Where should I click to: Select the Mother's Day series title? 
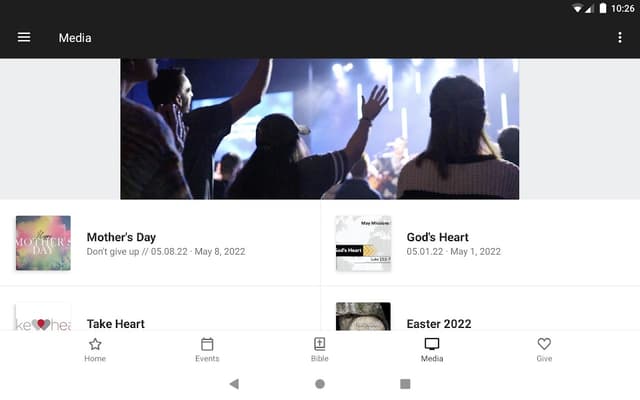(x=121, y=237)
